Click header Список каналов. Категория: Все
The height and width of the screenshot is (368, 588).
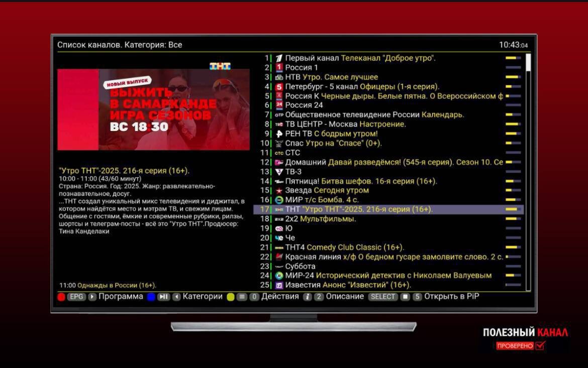tap(120, 45)
